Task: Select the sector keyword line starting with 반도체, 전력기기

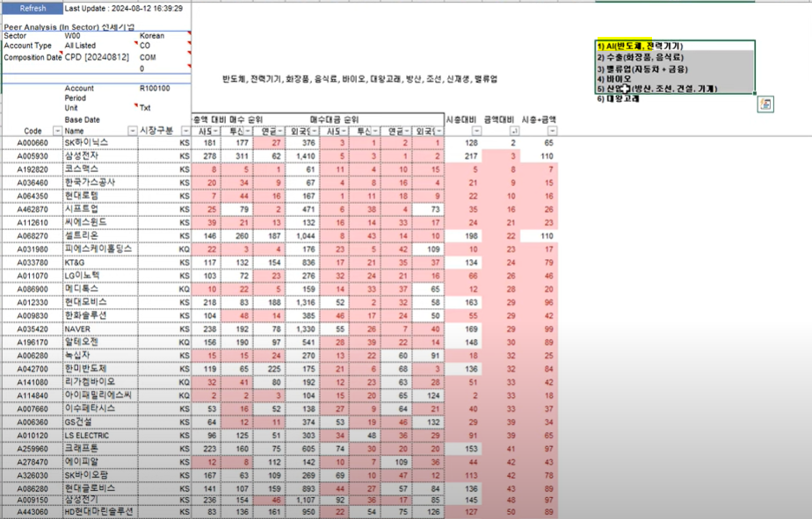Action: pos(359,79)
